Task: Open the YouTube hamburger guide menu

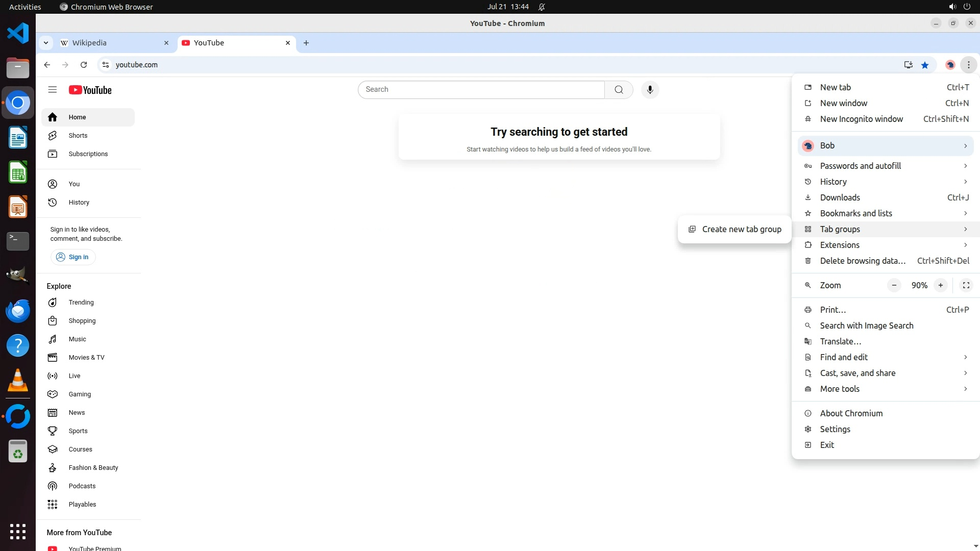Action: pos(52,90)
